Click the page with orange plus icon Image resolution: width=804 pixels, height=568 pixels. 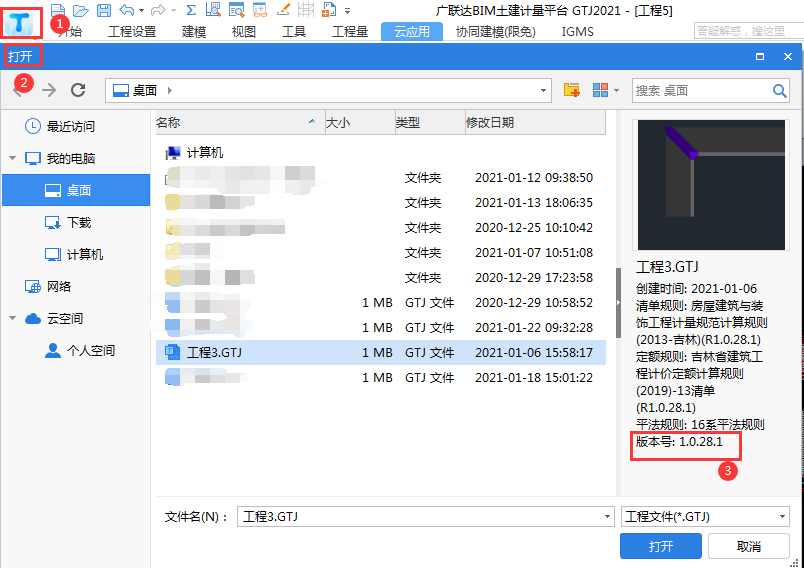(x=329, y=10)
